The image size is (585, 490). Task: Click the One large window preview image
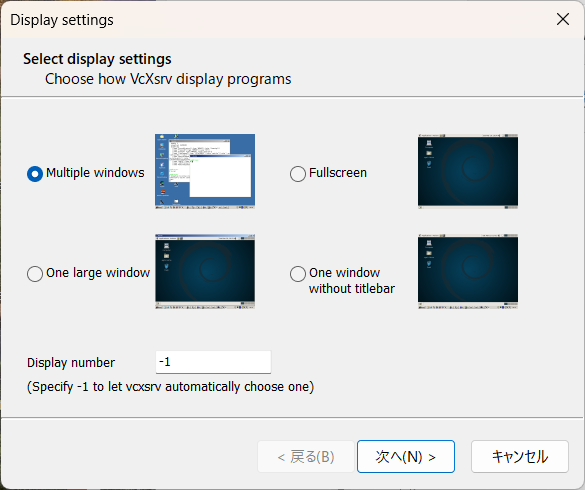point(205,271)
